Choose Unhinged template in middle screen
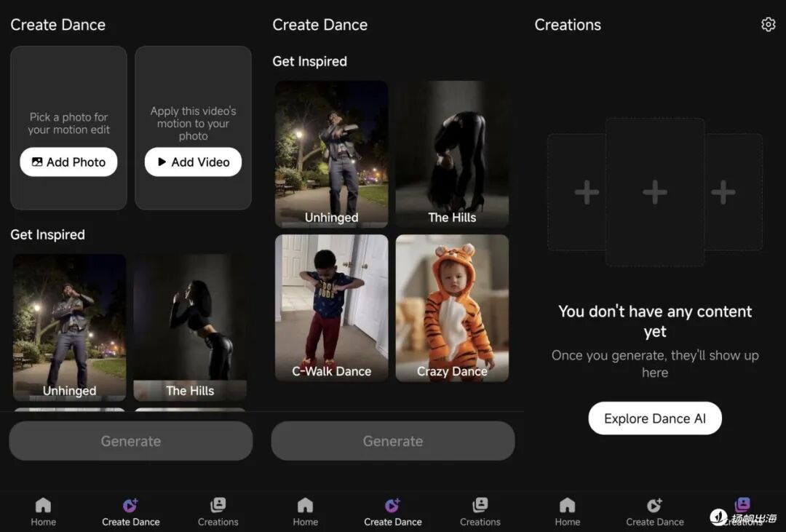 point(331,154)
